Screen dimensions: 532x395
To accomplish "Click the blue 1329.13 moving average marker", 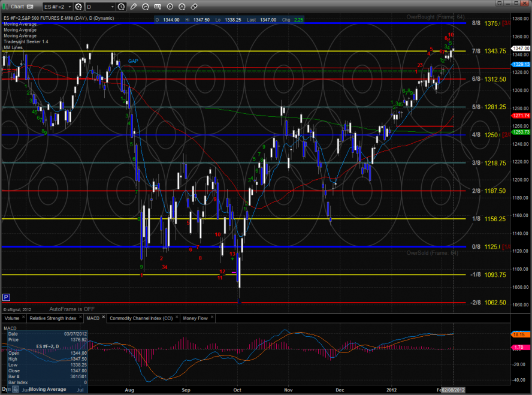I will pos(521,64).
